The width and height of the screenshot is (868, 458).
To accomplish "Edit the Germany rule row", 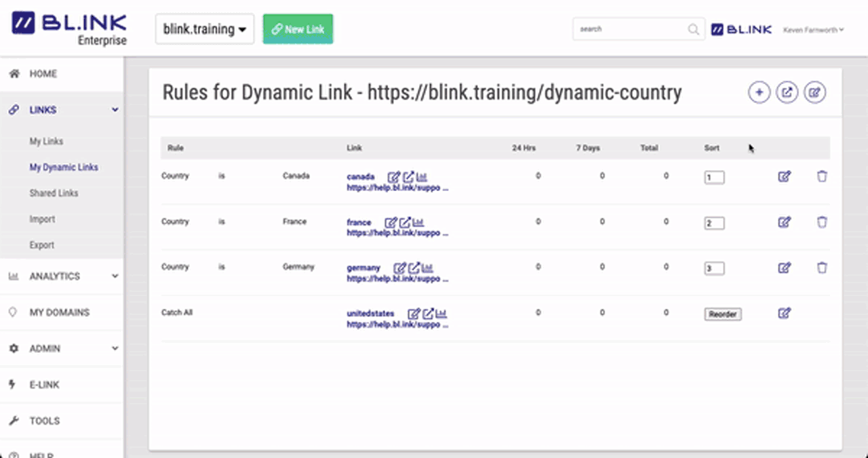I will (x=785, y=268).
